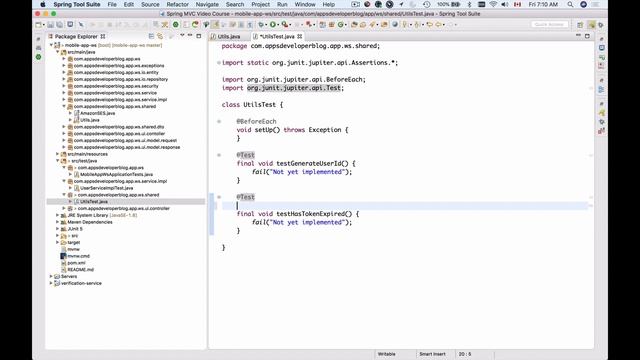Click the @BeforeEach annotation in editor
This screenshot has width=640, height=360.
256,121
